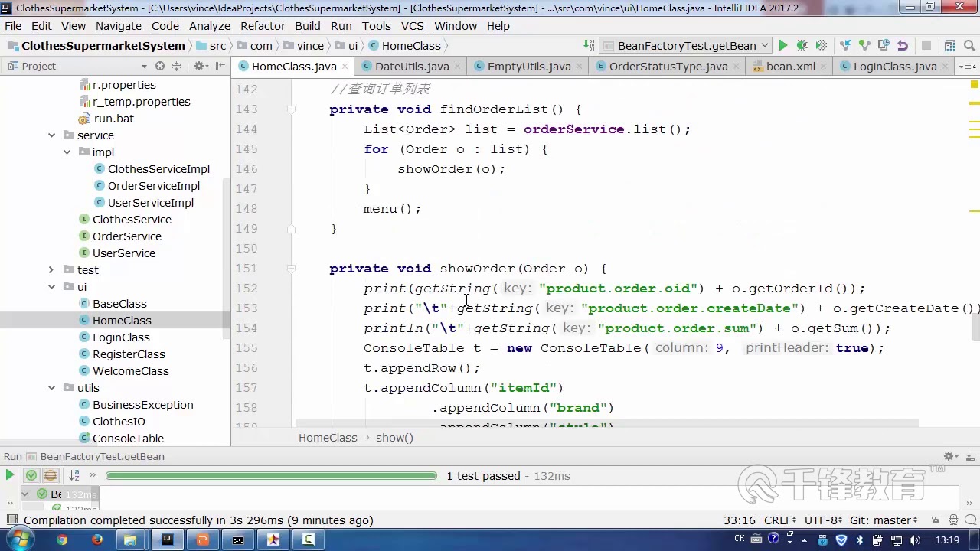The image size is (980, 551).
Task: Rerun test with green arrow in Run panel
Action: [x=9, y=475]
